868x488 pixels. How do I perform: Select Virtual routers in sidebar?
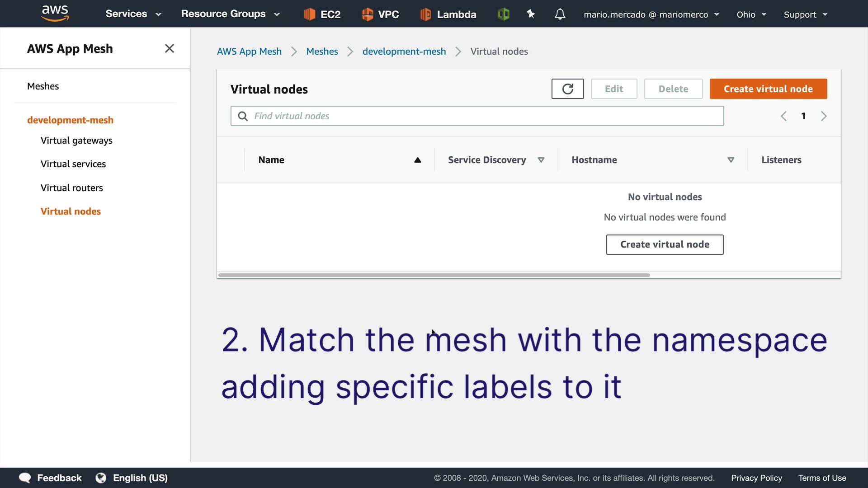pos(71,188)
